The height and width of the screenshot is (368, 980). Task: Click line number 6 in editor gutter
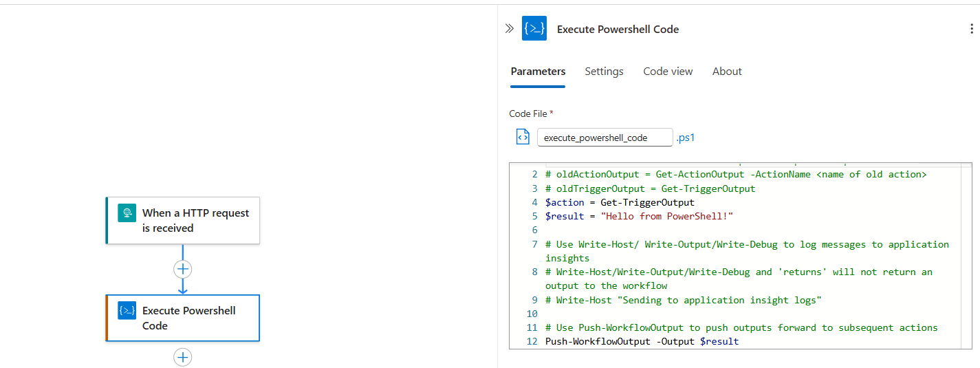point(534,230)
